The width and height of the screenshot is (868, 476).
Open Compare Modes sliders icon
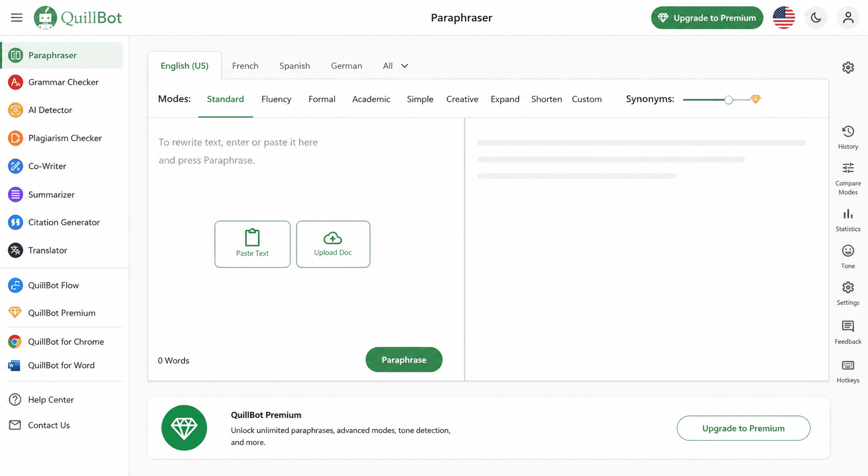coord(848,168)
